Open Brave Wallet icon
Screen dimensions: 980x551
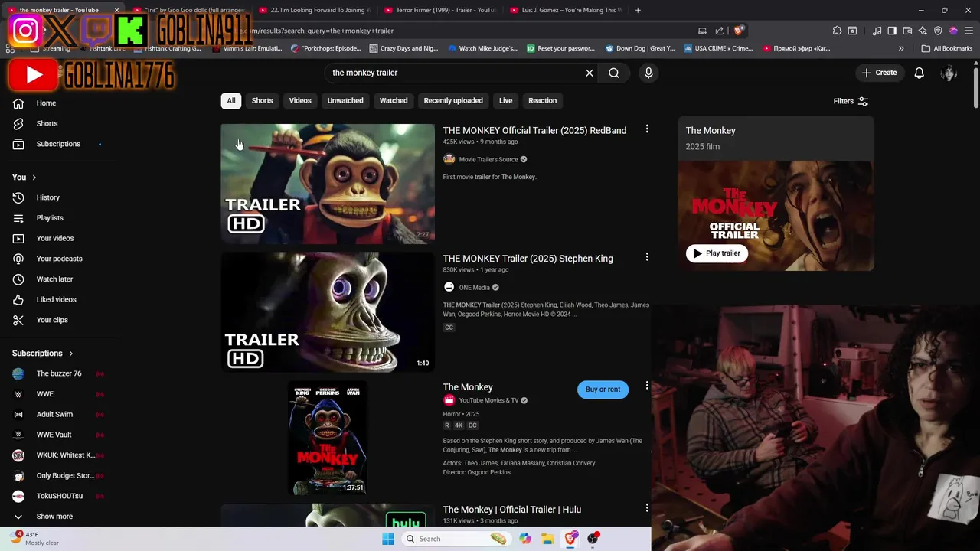coord(907,31)
